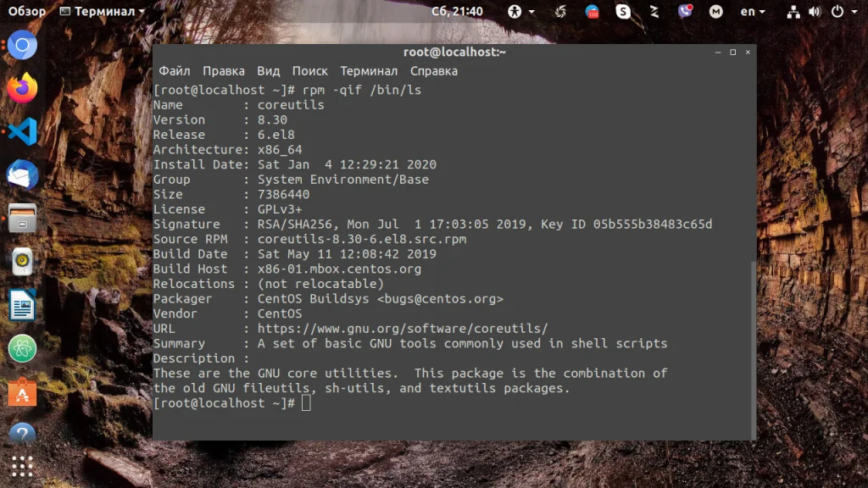The image size is (868, 488).
Task: Open Viber tray icon
Action: pos(685,11)
